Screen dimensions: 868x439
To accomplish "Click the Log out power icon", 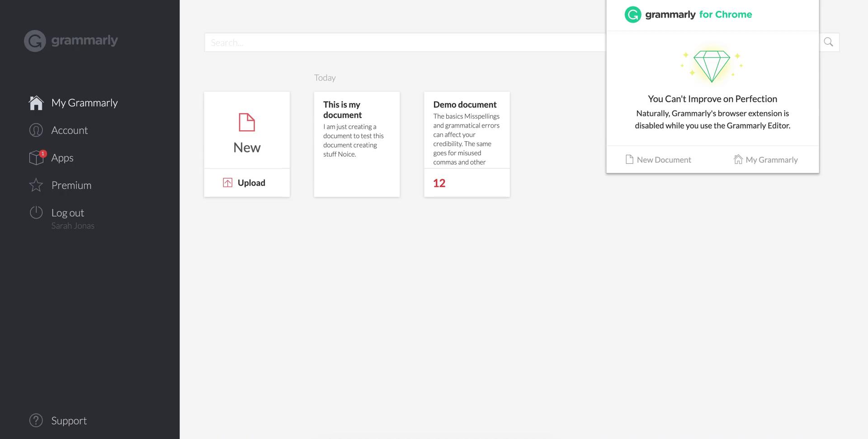I will pyautogui.click(x=36, y=213).
